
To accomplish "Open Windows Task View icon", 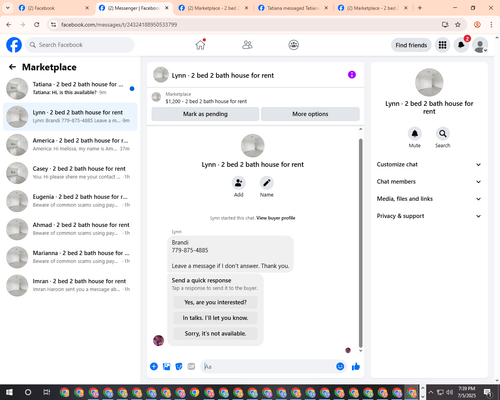I will (47, 392).
